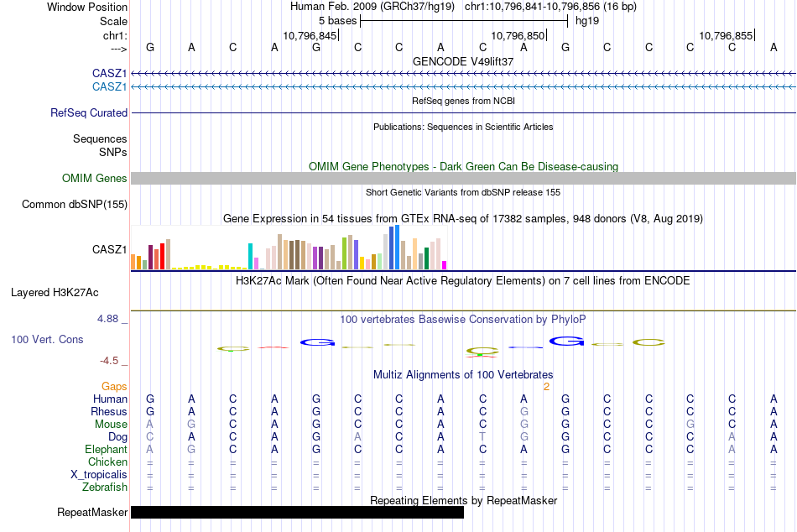Click the tallest blue bar in the GTEx chart
This screenshot has height=532, width=797.
[397, 248]
